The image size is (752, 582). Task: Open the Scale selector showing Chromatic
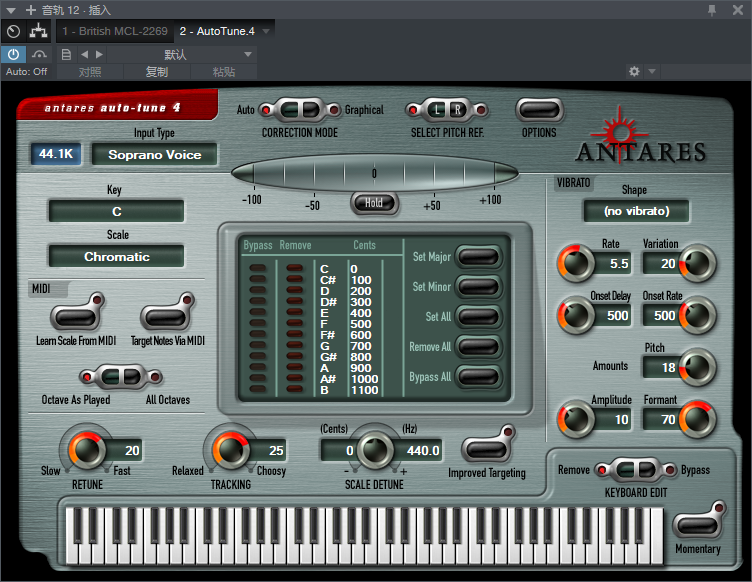coord(117,256)
